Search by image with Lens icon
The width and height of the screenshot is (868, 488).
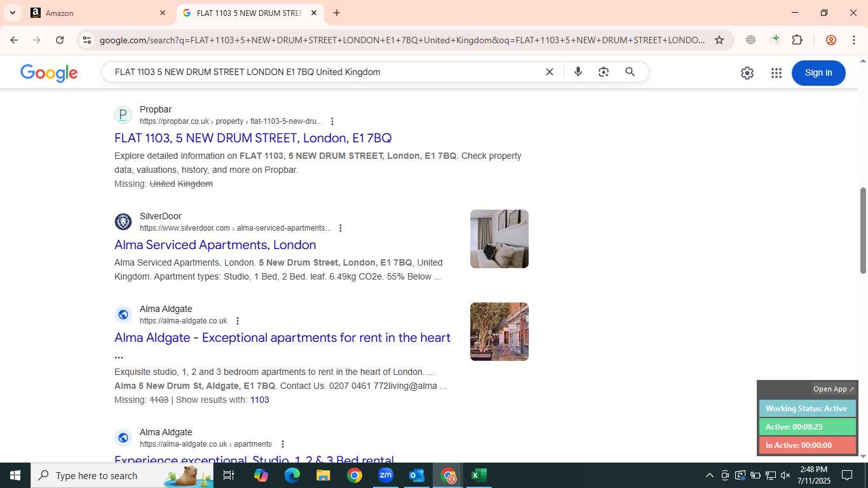point(604,72)
